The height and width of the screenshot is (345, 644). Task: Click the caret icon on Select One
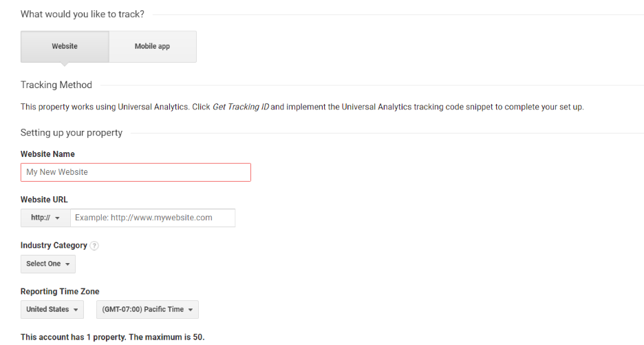click(x=67, y=264)
